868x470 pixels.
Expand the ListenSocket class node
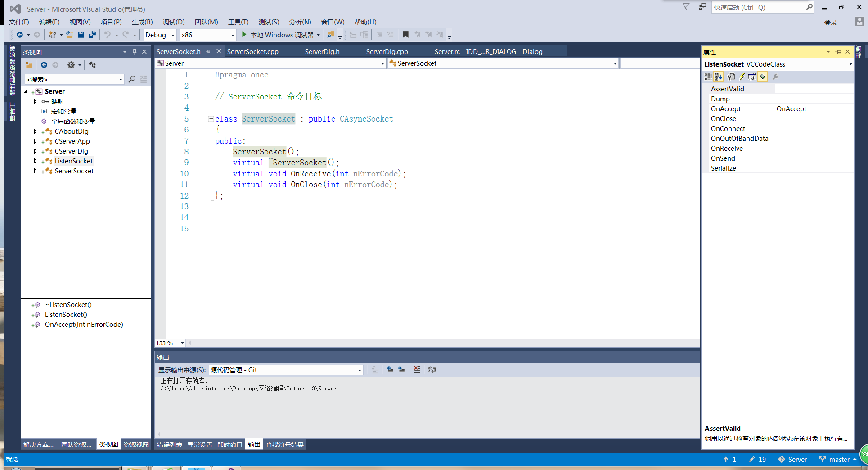click(36, 161)
